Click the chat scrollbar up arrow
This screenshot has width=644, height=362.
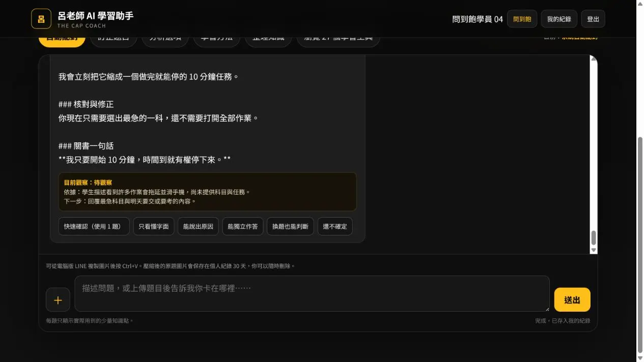point(594,59)
